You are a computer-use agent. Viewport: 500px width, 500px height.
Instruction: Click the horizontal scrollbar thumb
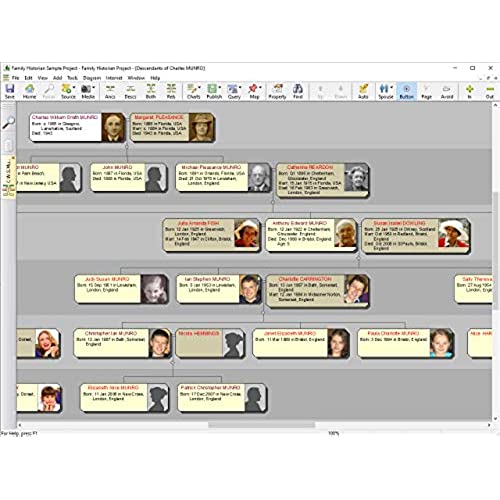pyautogui.click(x=262, y=425)
